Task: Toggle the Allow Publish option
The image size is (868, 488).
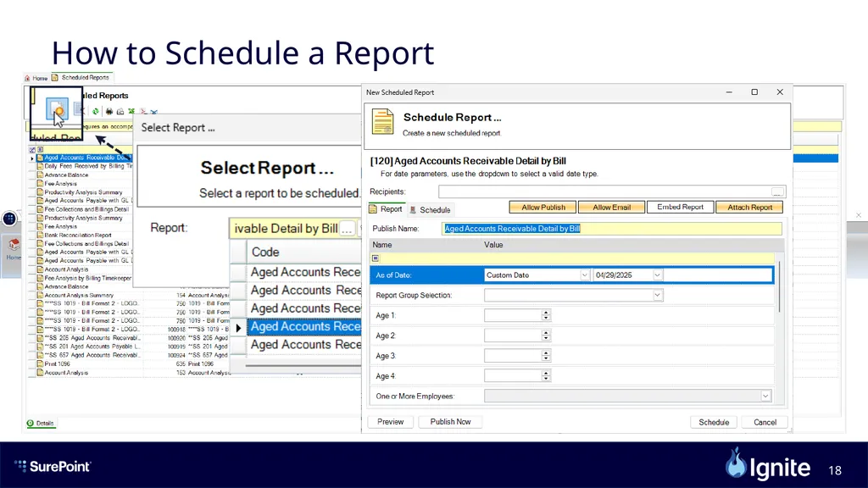Action: point(543,208)
